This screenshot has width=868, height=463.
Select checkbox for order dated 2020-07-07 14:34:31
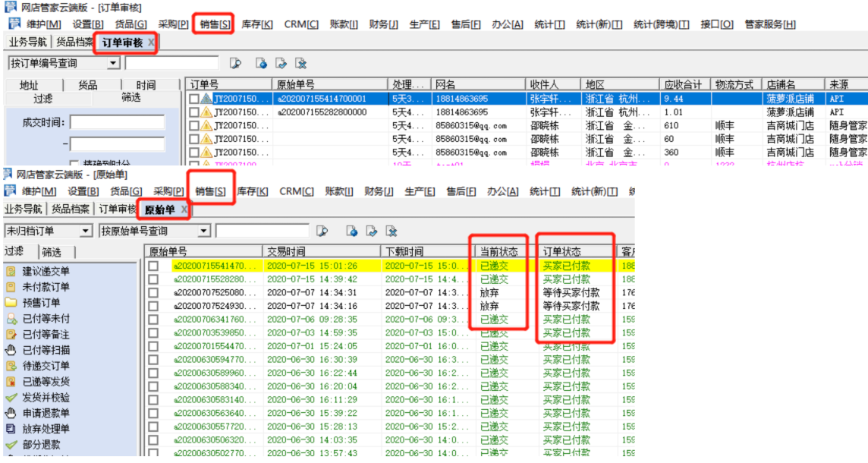[153, 292]
